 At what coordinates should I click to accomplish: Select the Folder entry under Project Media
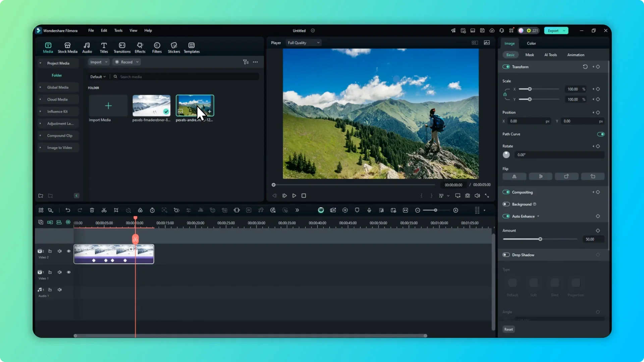point(57,75)
